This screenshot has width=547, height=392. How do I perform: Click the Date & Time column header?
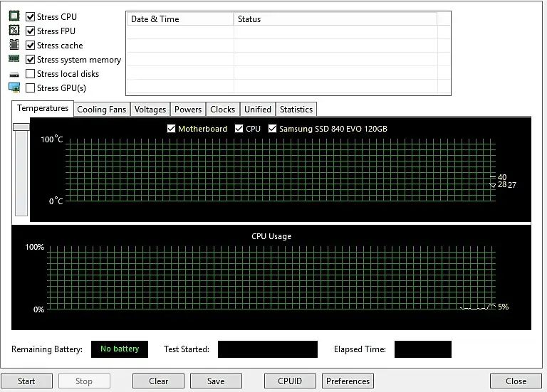tap(180, 19)
